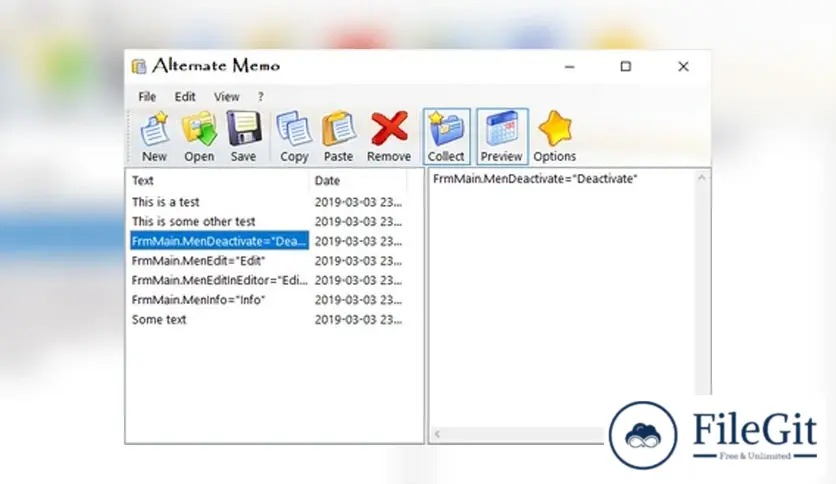
Task: Open the View menu
Action: pos(227,96)
